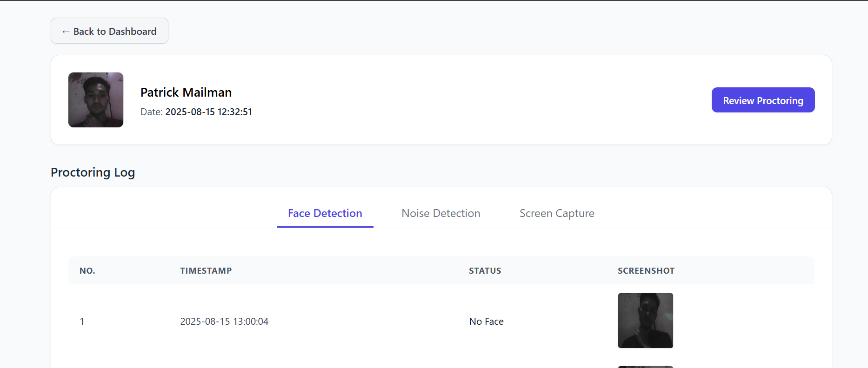
Task: Click the SCREENSHOT column header
Action: pyautogui.click(x=646, y=271)
